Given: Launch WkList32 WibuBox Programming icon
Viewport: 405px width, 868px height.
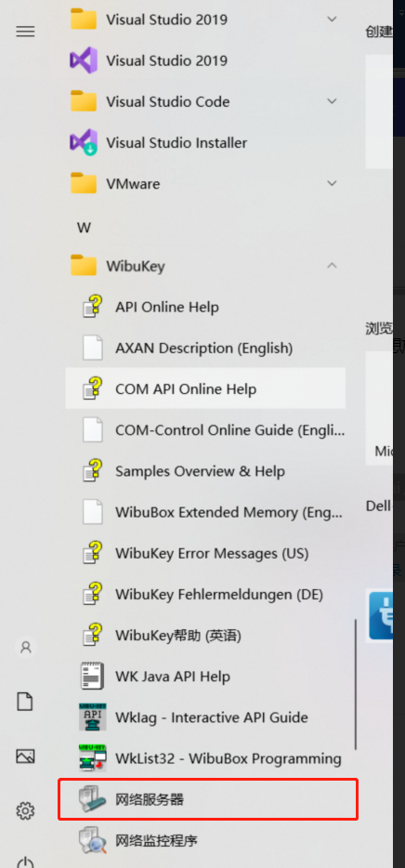Looking at the screenshot, I should [x=92, y=758].
